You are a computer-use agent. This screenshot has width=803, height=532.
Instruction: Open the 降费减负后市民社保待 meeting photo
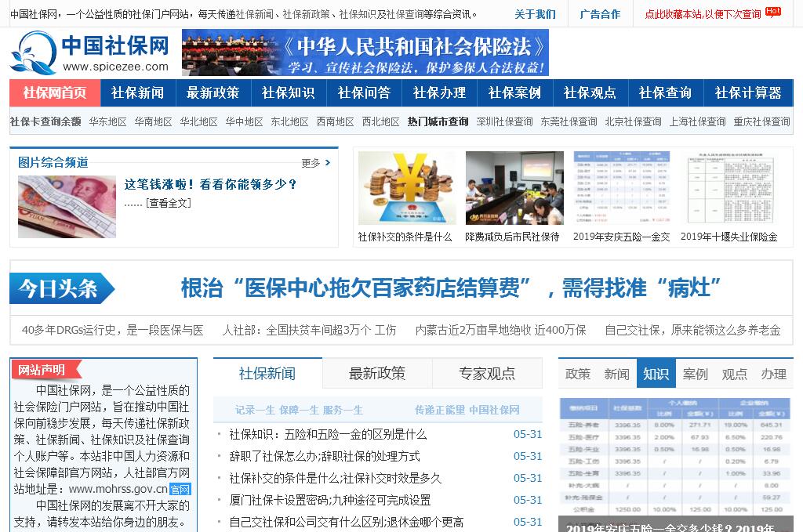tap(514, 188)
